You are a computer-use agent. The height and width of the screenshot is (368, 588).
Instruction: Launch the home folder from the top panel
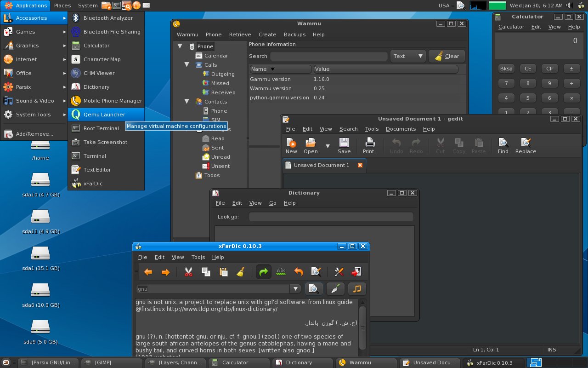pyautogui.click(x=106, y=6)
